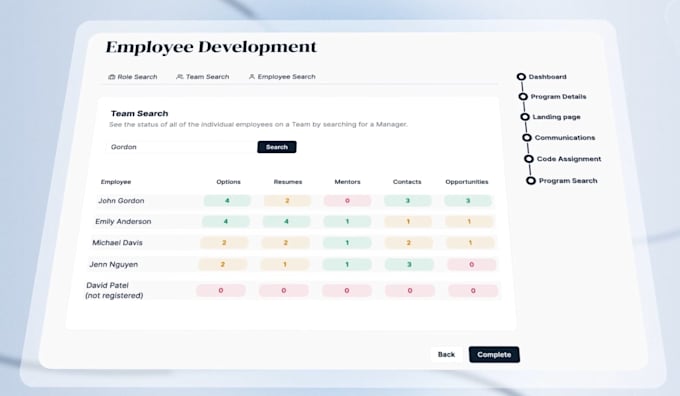Select the Michael Davis row name

click(x=117, y=242)
